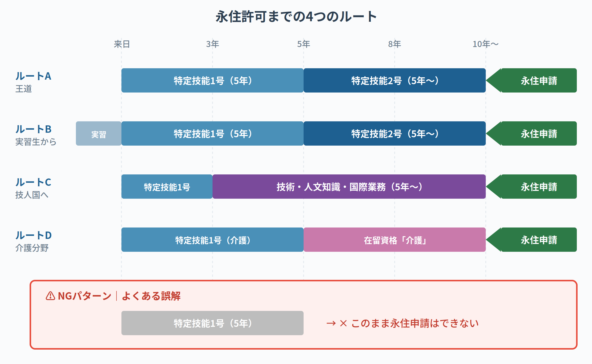Screen dimensions: 592x364
Task: Click the gray 特定技能1号（5年） bar in NG box
Action: [x=212, y=323]
